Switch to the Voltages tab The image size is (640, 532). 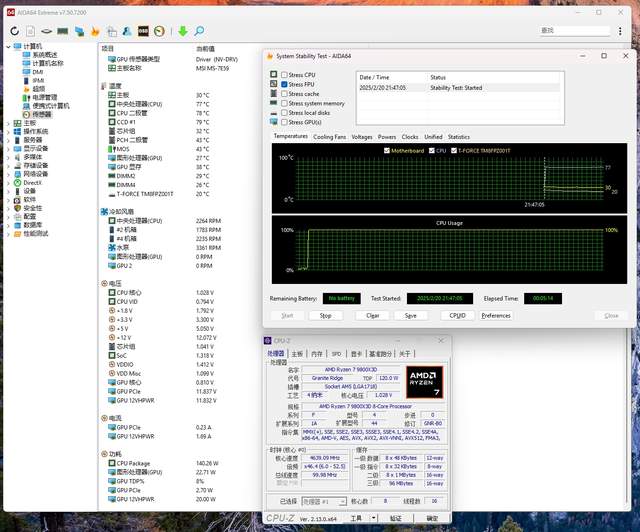pyautogui.click(x=362, y=137)
